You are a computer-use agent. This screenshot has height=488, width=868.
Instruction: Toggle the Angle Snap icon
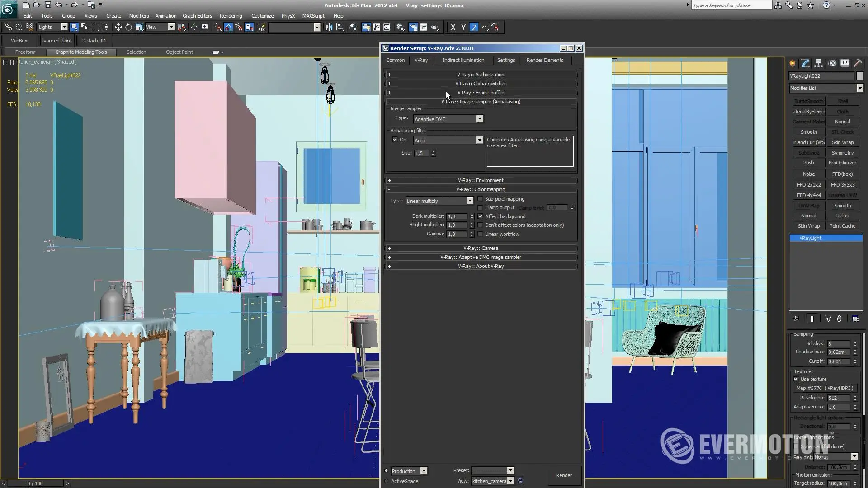pyautogui.click(x=228, y=27)
